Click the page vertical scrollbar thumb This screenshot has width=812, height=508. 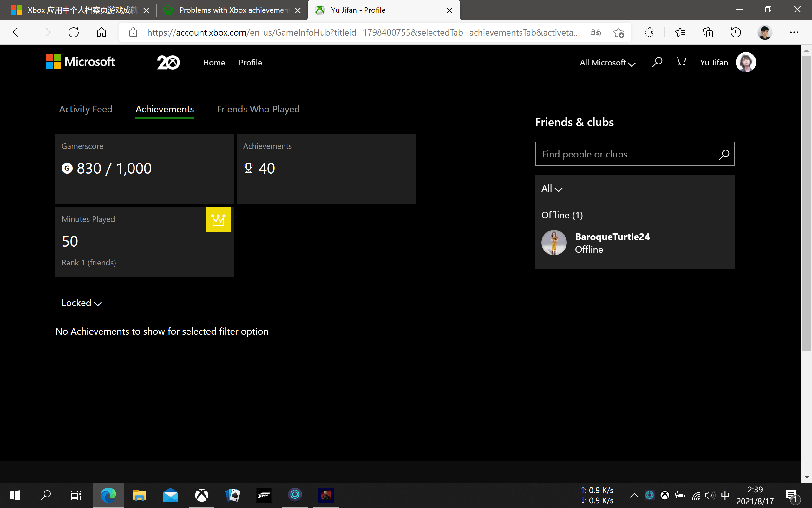click(806, 203)
